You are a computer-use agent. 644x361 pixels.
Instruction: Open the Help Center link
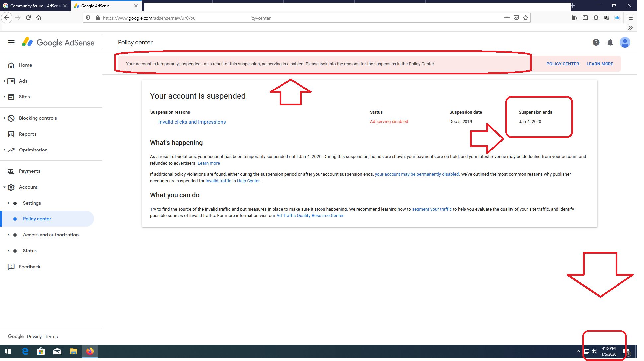[248, 181]
